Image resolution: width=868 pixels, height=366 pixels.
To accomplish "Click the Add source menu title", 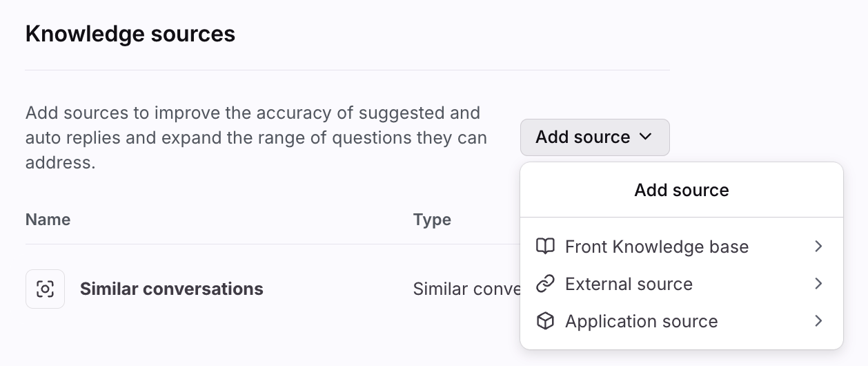I will click(x=681, y=190).
